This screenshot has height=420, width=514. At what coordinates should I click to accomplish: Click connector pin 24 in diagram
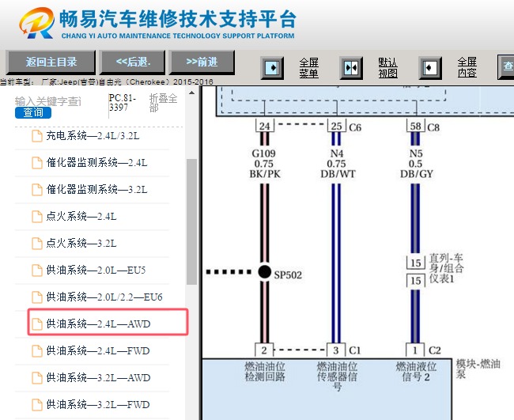pyautogui.click(x=265, y=127)
